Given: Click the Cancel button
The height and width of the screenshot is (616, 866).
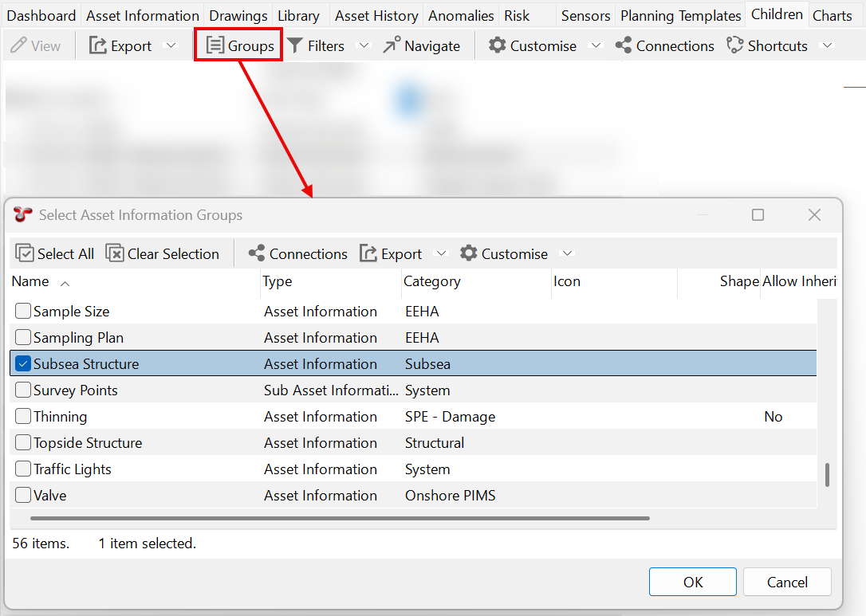Looking at the screenshot, I should click(787, 582).
